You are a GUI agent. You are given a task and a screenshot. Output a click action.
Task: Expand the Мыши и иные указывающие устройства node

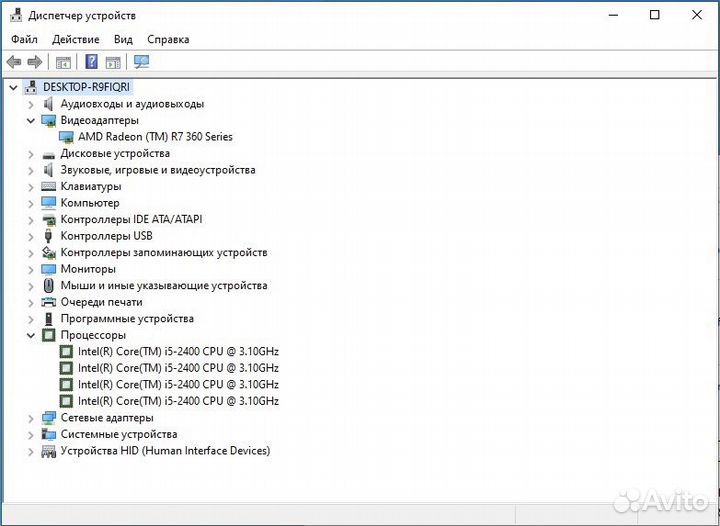(x=31, y=286)
